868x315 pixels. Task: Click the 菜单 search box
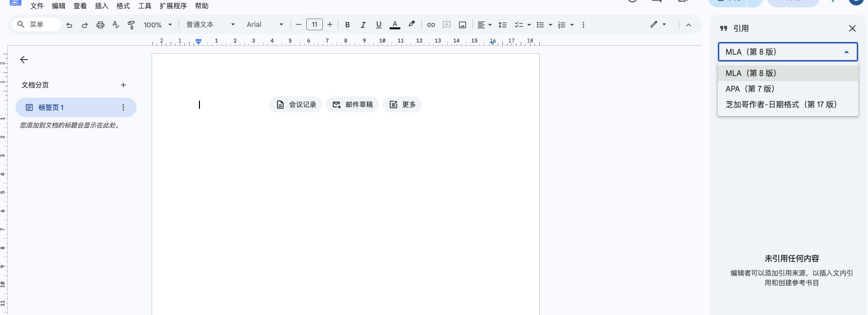[x=37, y=24]
